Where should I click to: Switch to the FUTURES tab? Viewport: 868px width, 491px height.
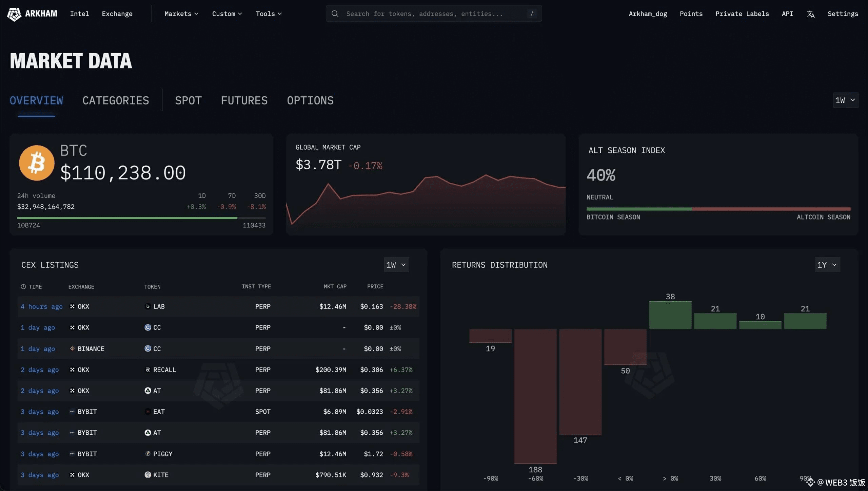[x=244, y=100]
